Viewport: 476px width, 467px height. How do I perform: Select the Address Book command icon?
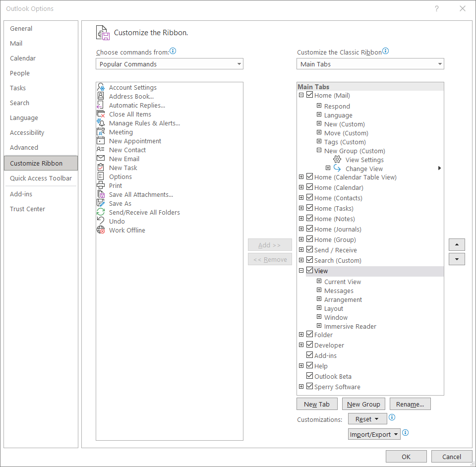[x=101, y=96]
